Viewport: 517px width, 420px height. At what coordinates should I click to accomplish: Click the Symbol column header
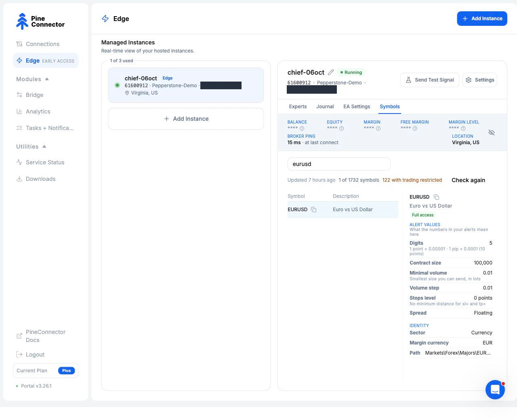point(296,196)
